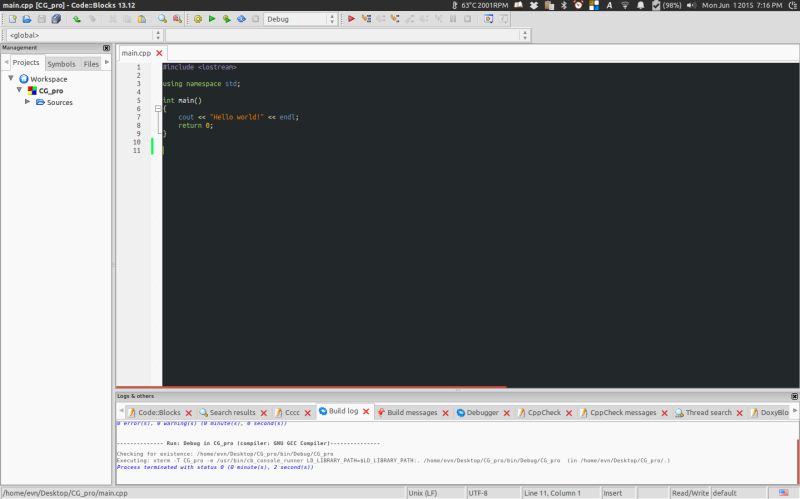Click the Debugging windows icon
The height and width of the screenshot is (499, 800).
click(x=489, y=19)
